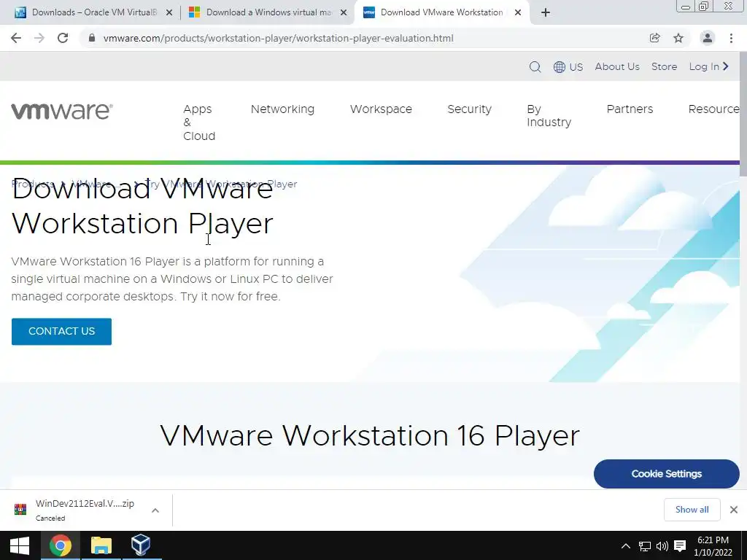Image resolution: width=747 pixels, height=560 pixels.
Task: Open Cookie Settings
Action: click(x=667, y=474)
